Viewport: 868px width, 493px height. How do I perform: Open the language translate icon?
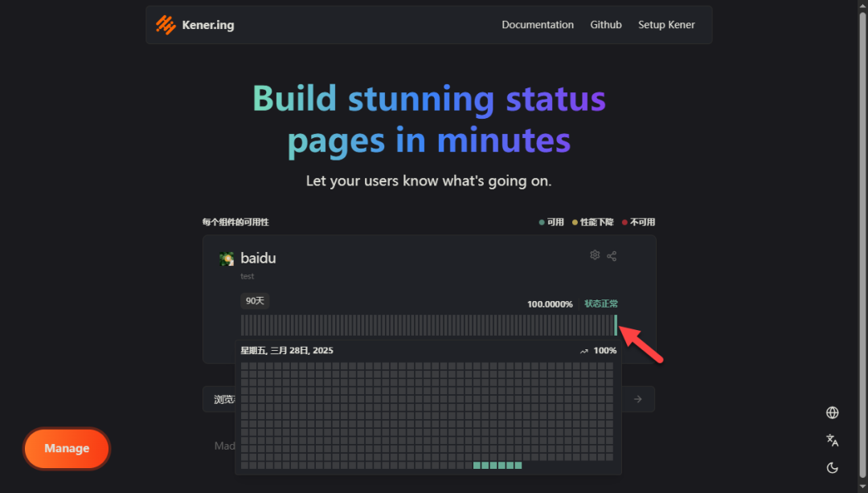(832, 441)
